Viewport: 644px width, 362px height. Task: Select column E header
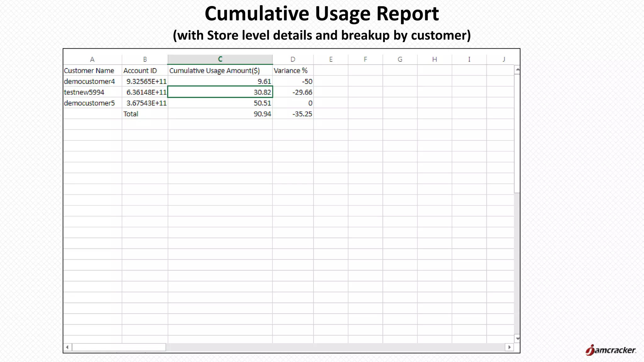pos(331,59)
